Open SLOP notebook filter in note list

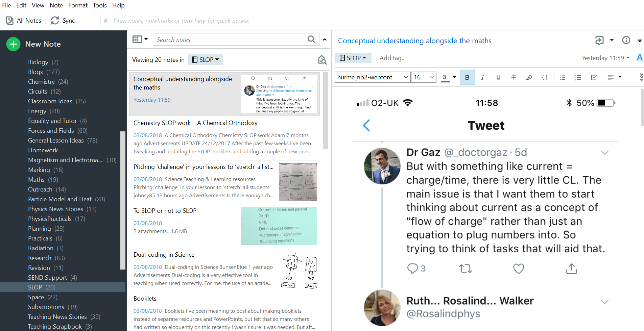tap(206, 60)
